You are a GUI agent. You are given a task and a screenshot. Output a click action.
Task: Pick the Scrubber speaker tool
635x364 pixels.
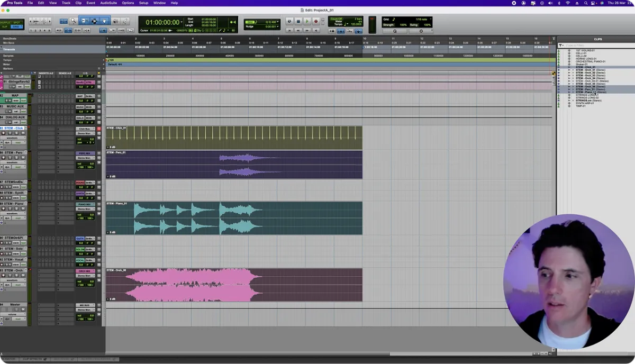(x=115, y=21)
